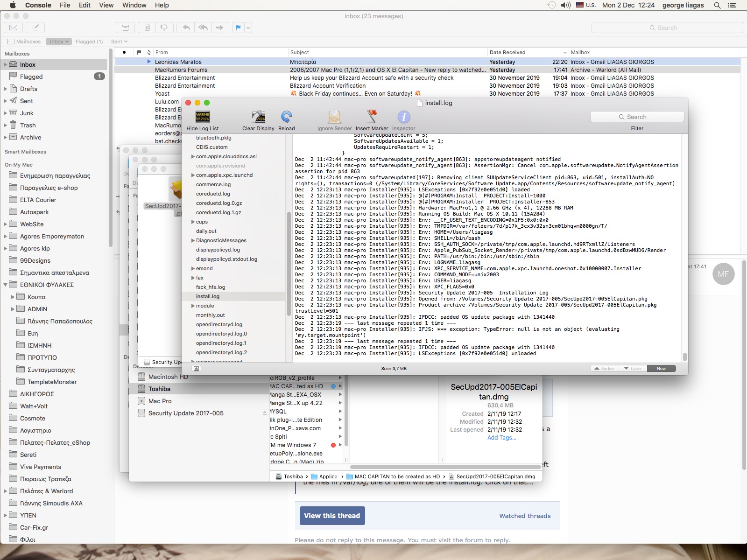Open the Window menu
The height and width of the screenshot is (560, 747).
click(x=134, y=5)
